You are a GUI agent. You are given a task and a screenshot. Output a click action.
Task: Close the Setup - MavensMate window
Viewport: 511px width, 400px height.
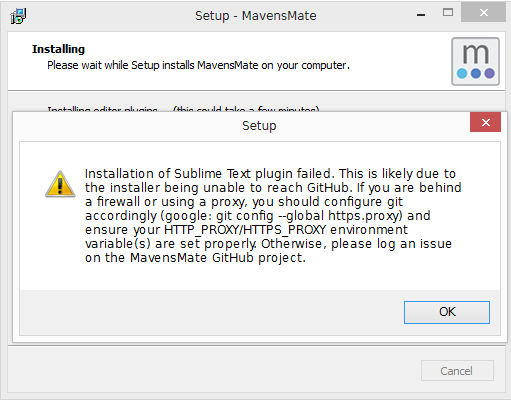[483, 13]
